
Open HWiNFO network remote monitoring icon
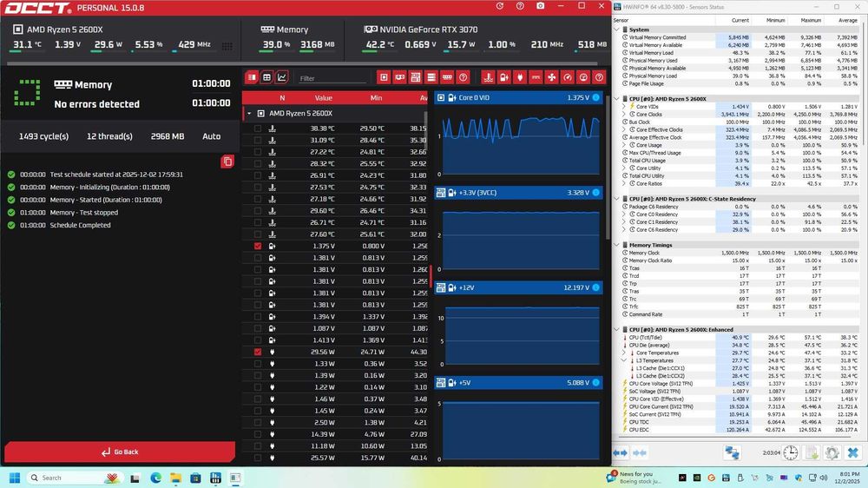pos(732,453)
